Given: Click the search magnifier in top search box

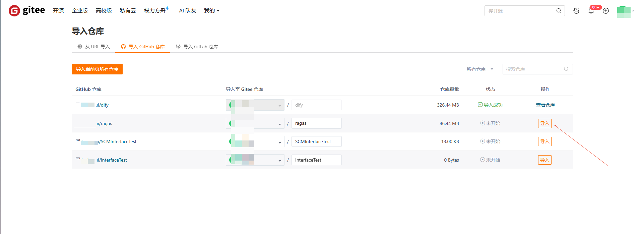Looking at the screenshot, I should click(x=559, y=11).
